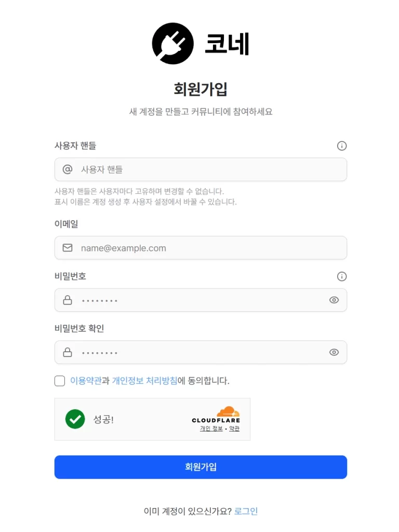Open Cloudflare 약관 link
The width and height of the screenshot is (399, 532).
click(x=234, y=429)
